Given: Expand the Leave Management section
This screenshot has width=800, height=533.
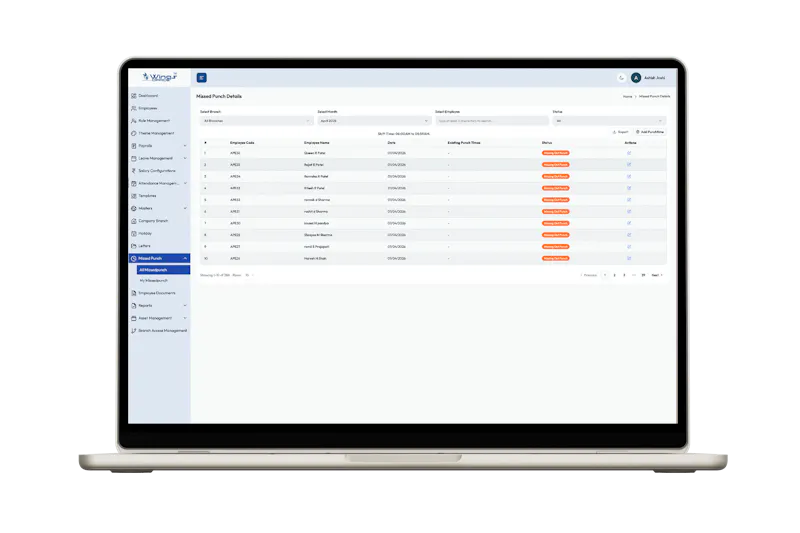Looking at the screenshot, I should 160,158.
